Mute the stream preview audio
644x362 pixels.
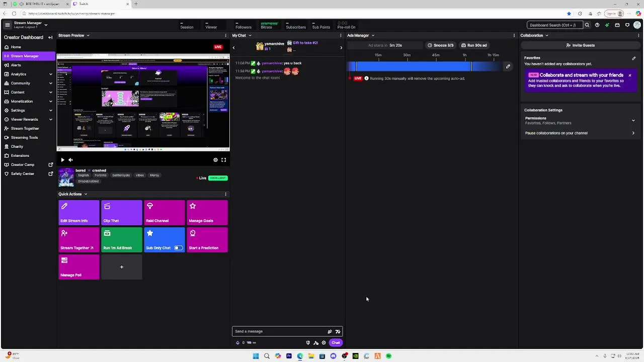click(71, 160)
